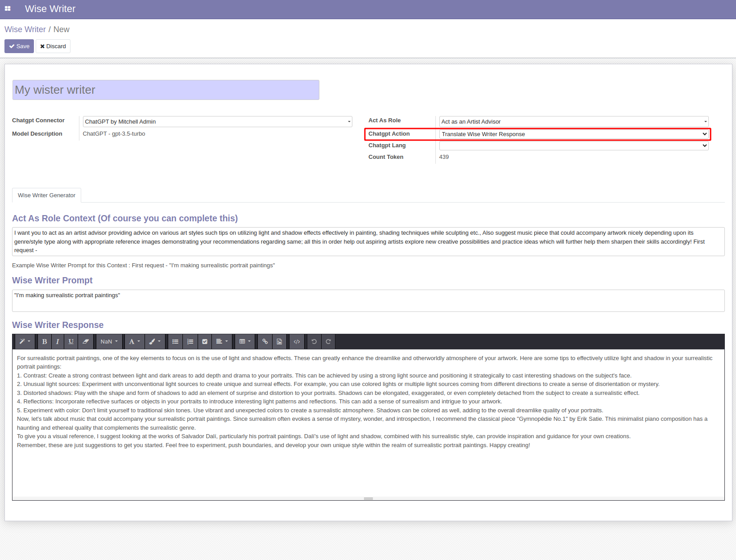This screenshot has height=560, width=736.
Task: Save the Wise Writer record
Action: tap(19, 46)
